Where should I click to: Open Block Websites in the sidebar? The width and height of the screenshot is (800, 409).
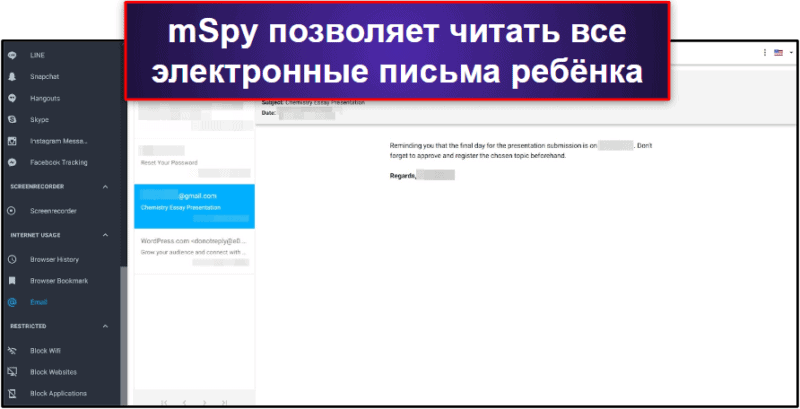(x=53, y=372)
